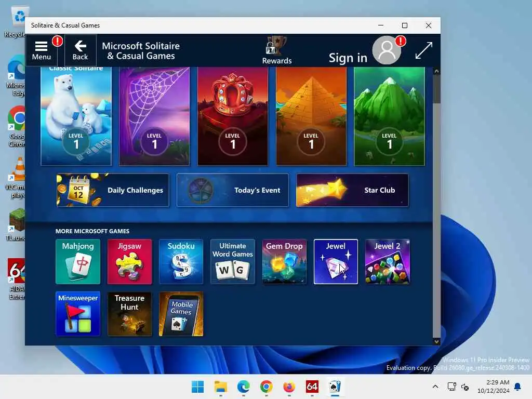Open the FreeCell crown card
The width and height of the screenshot is (532, 399).
[x=233, y=116]
